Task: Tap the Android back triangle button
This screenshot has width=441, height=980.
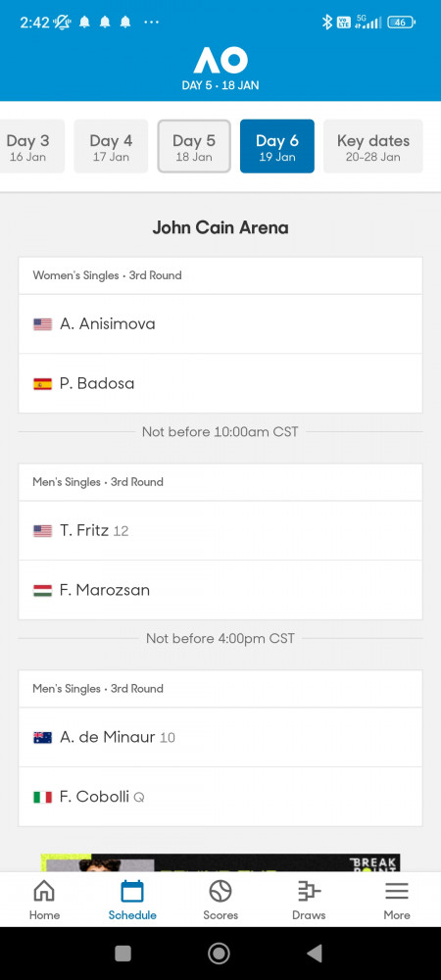Action: pyautogui.click(x=315, y=954)
